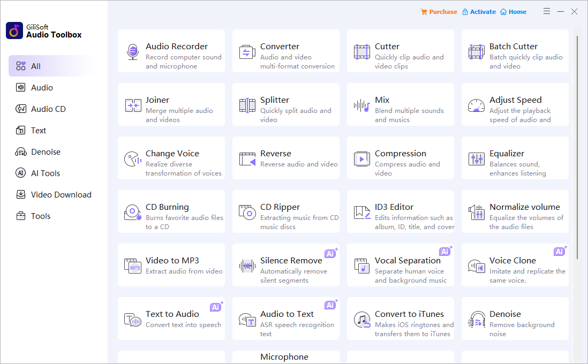The image size is (588, 364).
Task: Click the AI badge on Text to Audio
Action: click(216, 307)
